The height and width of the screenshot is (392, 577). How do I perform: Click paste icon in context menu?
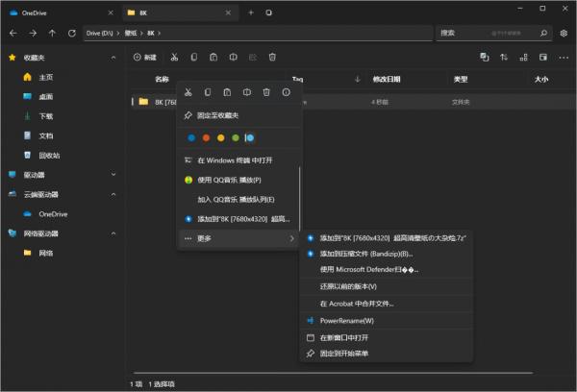pos(227,92)
